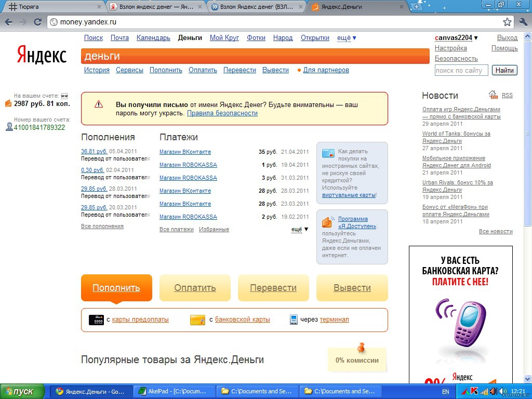
Task: Click the big orange Пополнить button
Action: [116, 288]
